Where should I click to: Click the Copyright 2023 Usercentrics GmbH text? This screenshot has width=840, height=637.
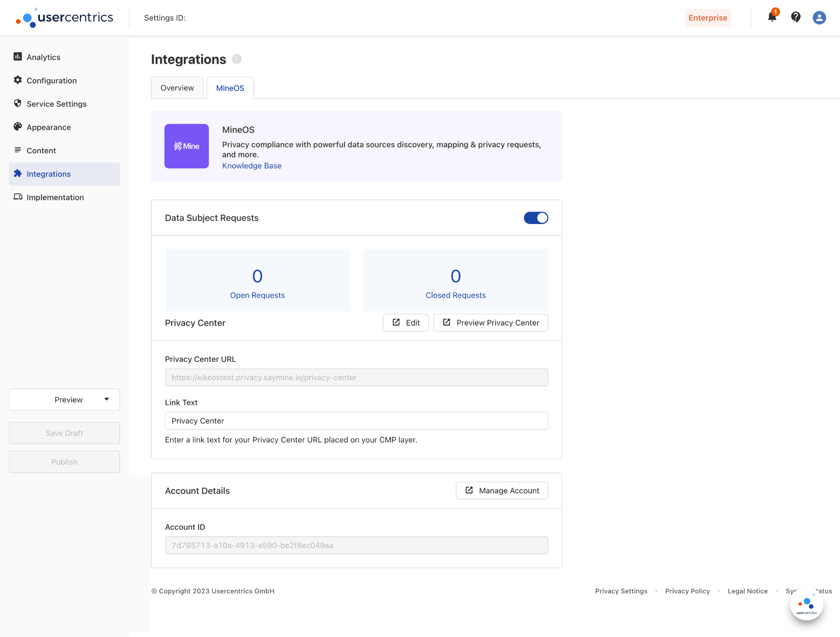[213, 591]
